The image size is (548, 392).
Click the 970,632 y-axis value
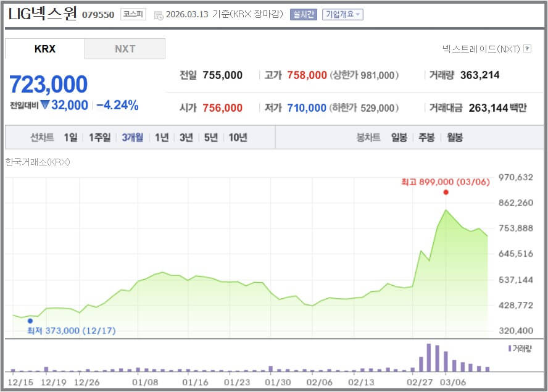pos(516,177)
